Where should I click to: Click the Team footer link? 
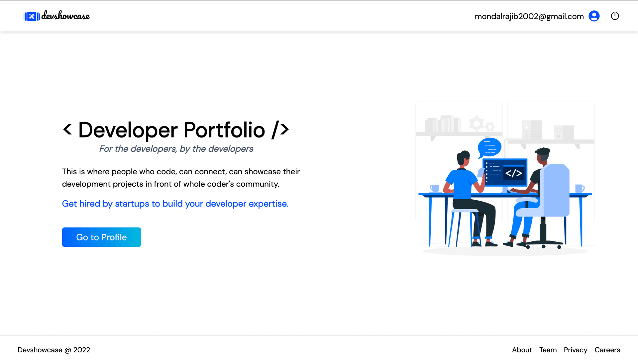coord(548,349)
